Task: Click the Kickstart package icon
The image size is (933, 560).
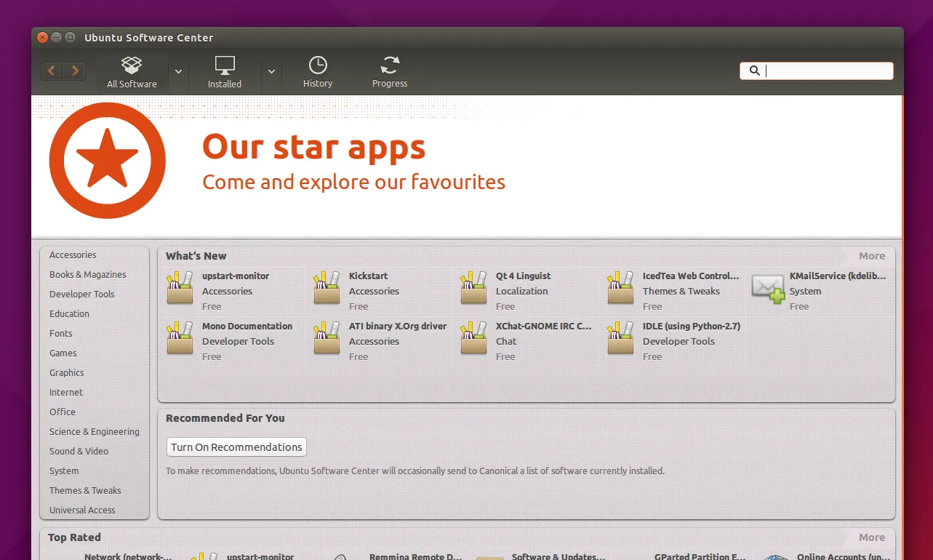Action: tap(327, 288)
